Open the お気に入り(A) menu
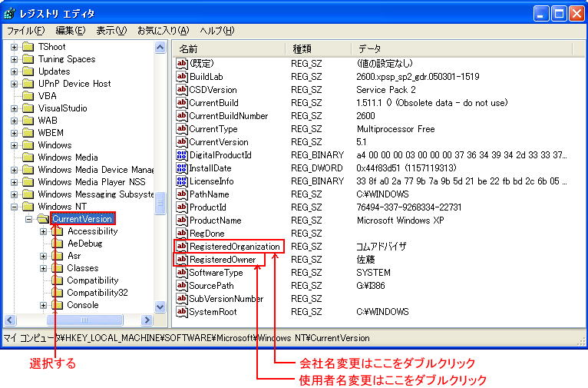The width and height of the screenshot is (588, 388). pyautogui.click(x=164, y=31)
